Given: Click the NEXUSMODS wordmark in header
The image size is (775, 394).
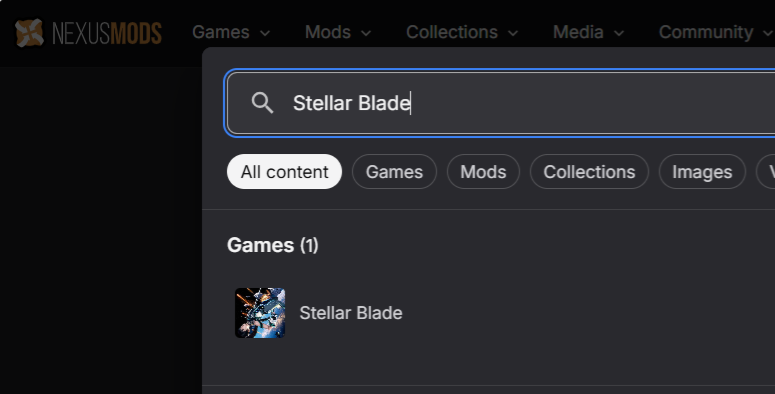Looking at the screenshot, I should [107, 34].
